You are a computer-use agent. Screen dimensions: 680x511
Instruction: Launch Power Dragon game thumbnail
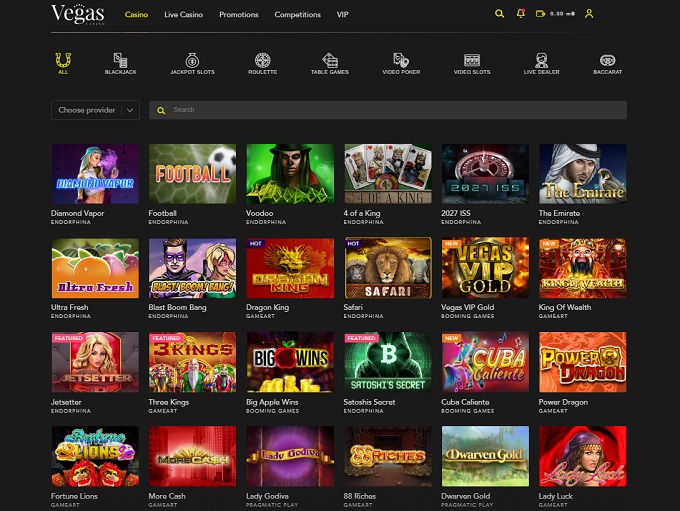point(582,362)
